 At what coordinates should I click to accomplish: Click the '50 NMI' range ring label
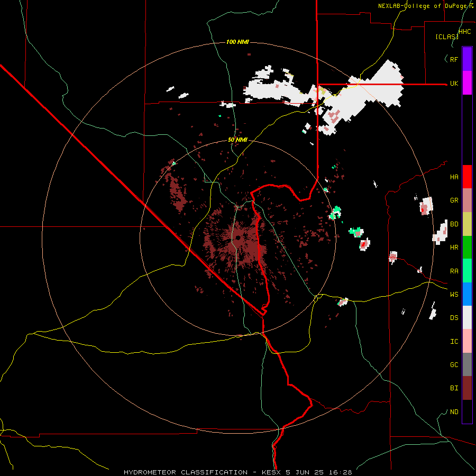click(237, 140)
